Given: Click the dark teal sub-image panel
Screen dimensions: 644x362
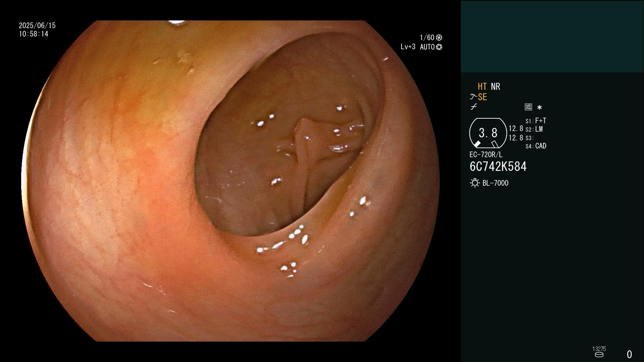Looking at the screenshot, I should click(x=552, y=36).
